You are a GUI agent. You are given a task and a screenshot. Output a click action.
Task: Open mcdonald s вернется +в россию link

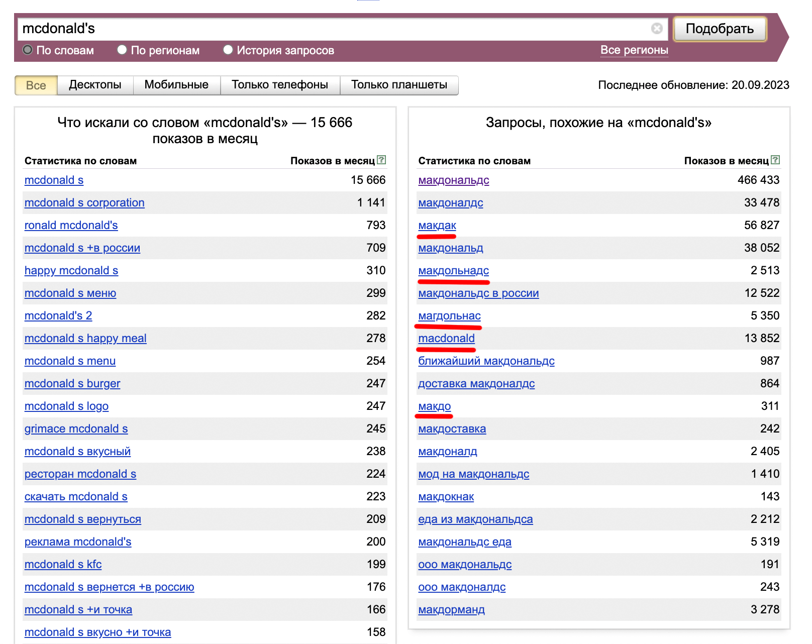[x=109, y=587]
